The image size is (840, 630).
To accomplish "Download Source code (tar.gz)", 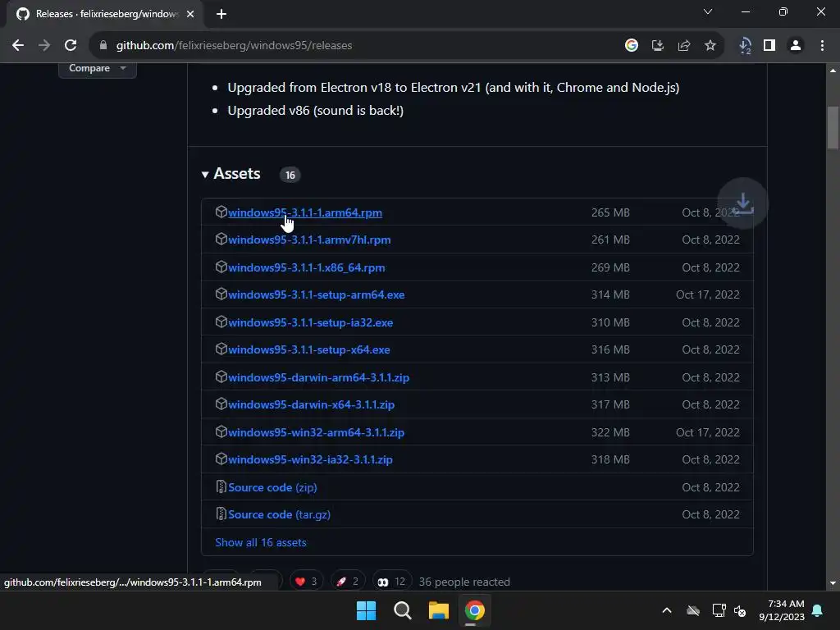I will point(279,514).
